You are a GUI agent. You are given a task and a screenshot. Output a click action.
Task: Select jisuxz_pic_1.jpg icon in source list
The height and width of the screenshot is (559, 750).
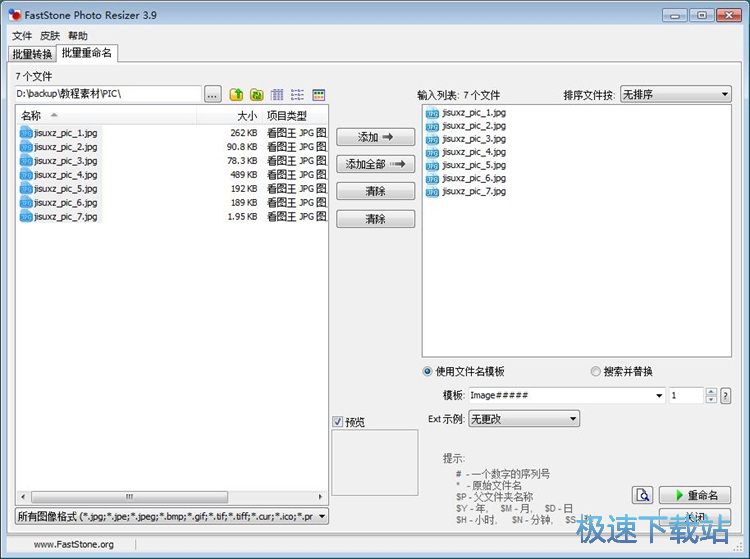pos(26,133)
